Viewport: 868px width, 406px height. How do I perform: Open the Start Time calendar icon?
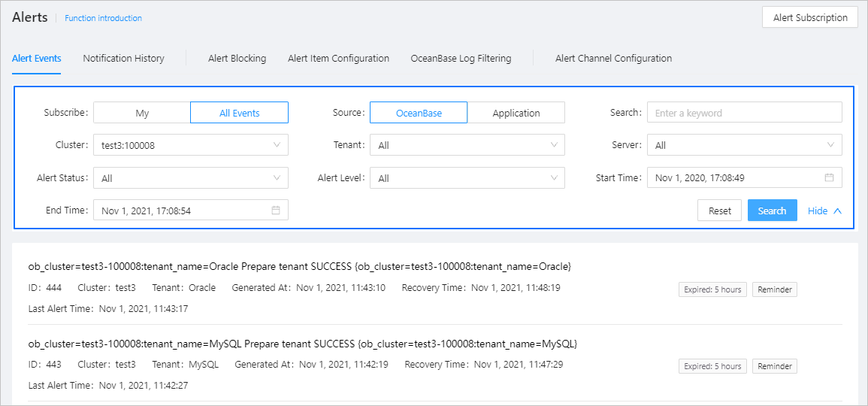tap(829, 177)
